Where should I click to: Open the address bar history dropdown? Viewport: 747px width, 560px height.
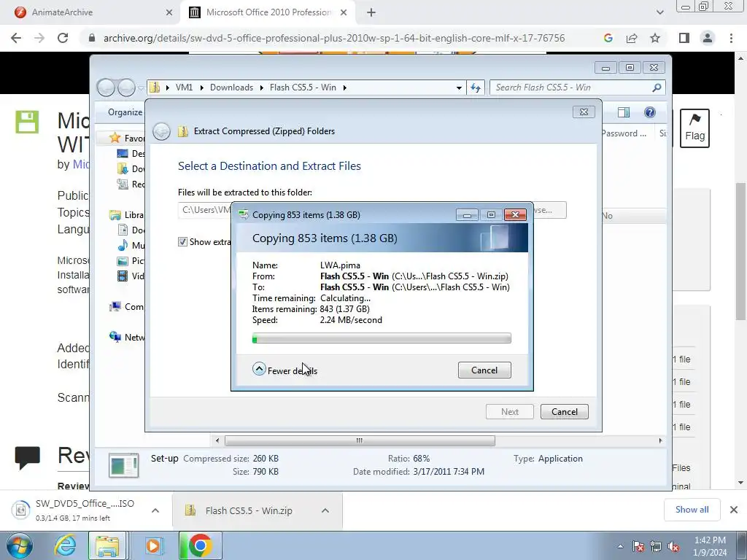click(459, 87)
